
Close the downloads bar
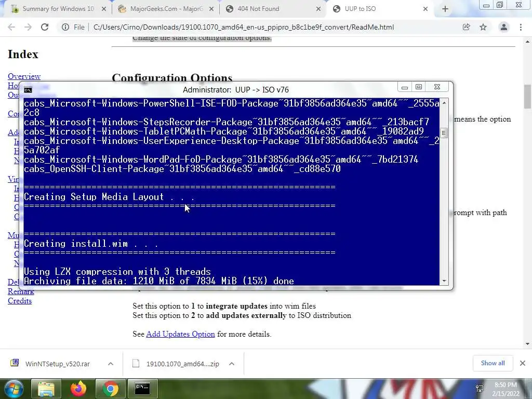point(523,363)
